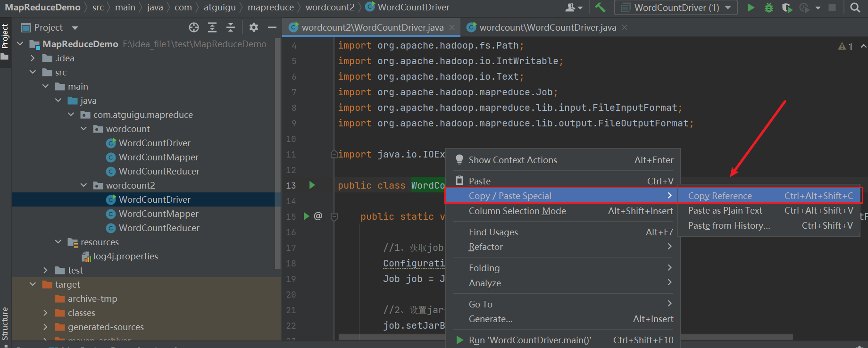Choose Generate... menu item

563,319
